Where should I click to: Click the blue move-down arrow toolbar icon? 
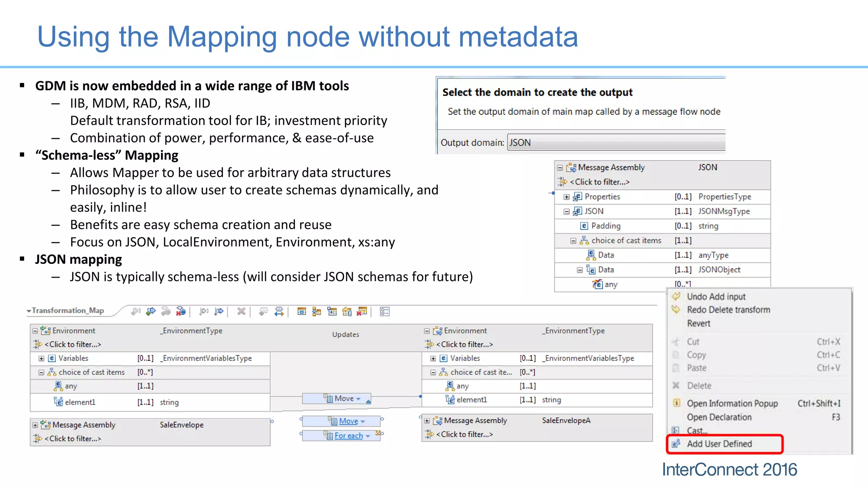click(x=219, y=311)
